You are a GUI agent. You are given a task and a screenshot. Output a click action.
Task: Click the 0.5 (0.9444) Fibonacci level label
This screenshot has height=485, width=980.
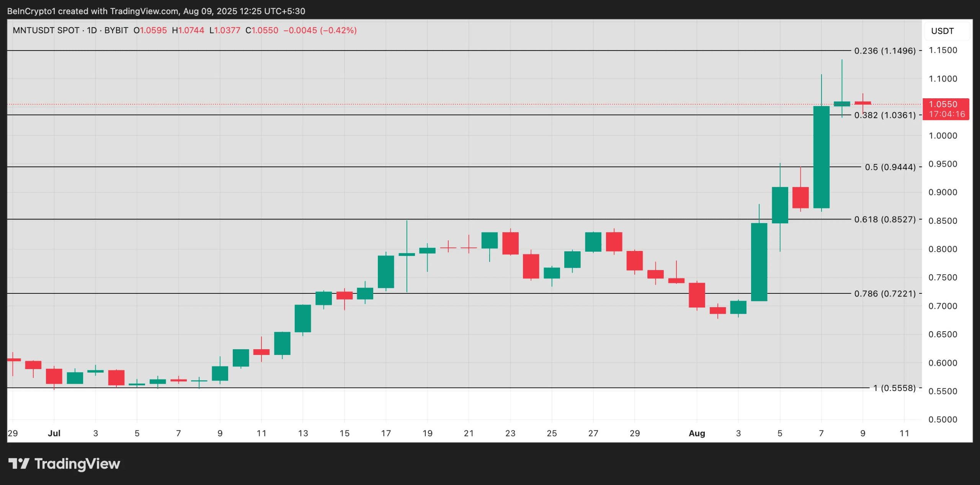coord(890,167)
